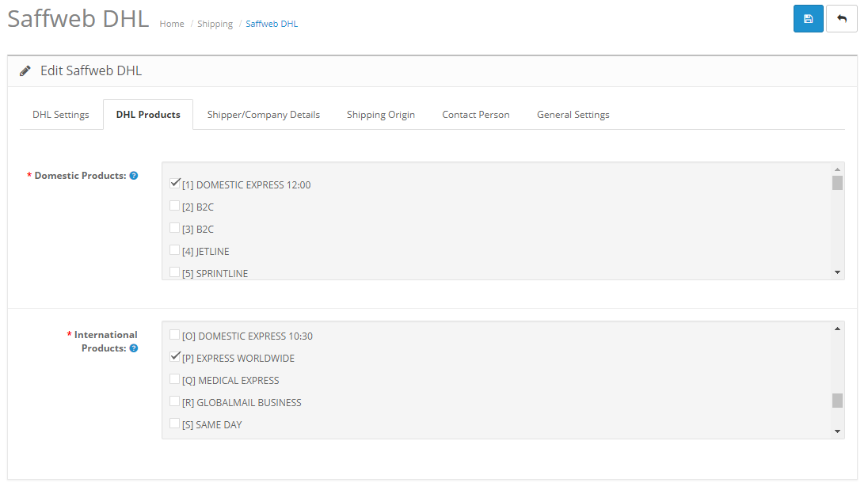
Task: Select the DHL Products tab
Action: tap(148, 115)
